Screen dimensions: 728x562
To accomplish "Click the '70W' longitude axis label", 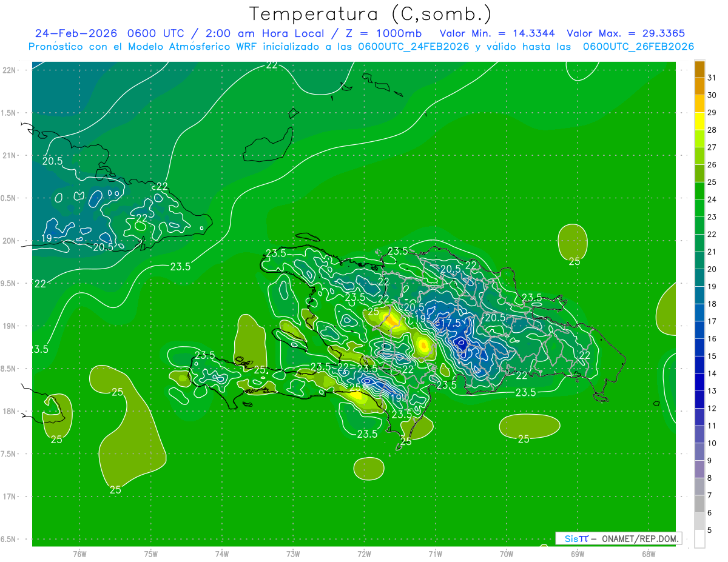I will click(x=507, y=554).
